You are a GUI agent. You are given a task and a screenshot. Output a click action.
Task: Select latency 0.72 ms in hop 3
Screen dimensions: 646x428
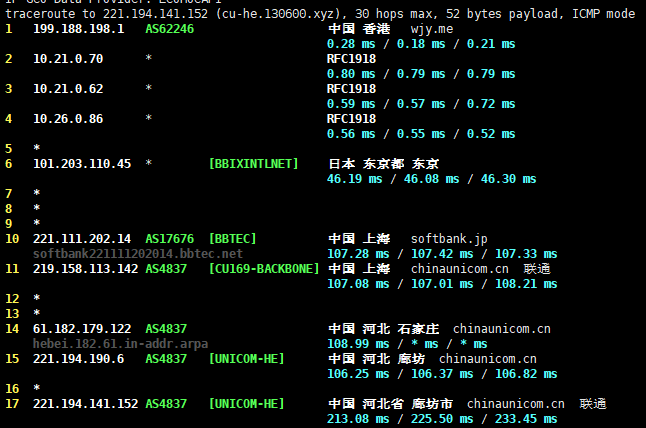pos(491,104)
